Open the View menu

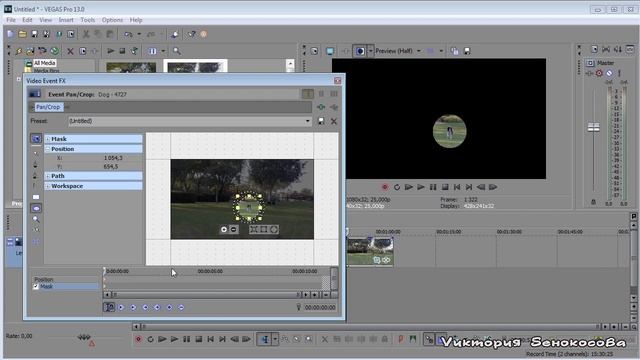(x=45, y=20)
